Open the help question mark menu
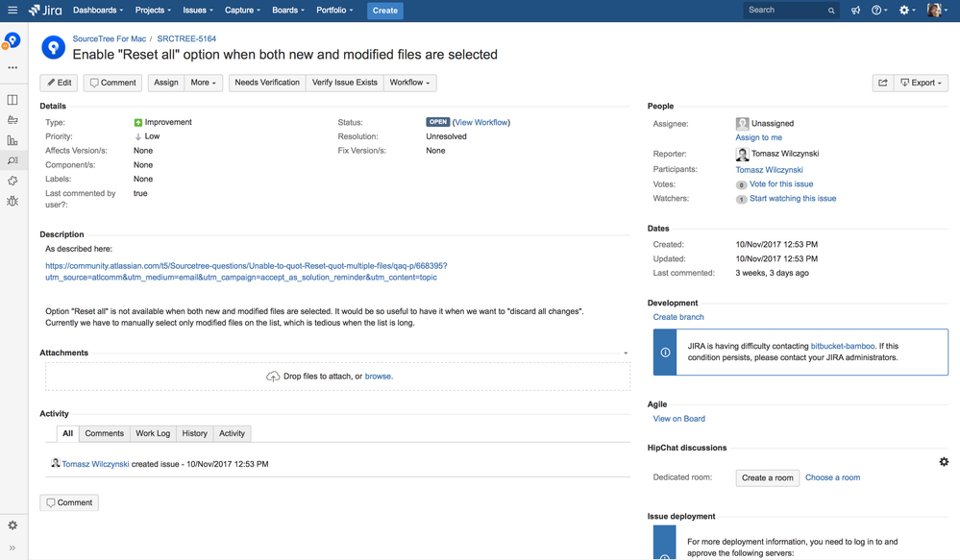 click(879, 11)
